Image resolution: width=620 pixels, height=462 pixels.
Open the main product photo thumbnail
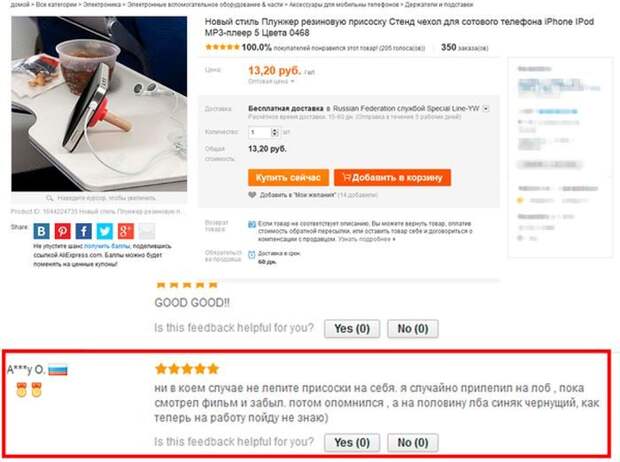[99, 104]
